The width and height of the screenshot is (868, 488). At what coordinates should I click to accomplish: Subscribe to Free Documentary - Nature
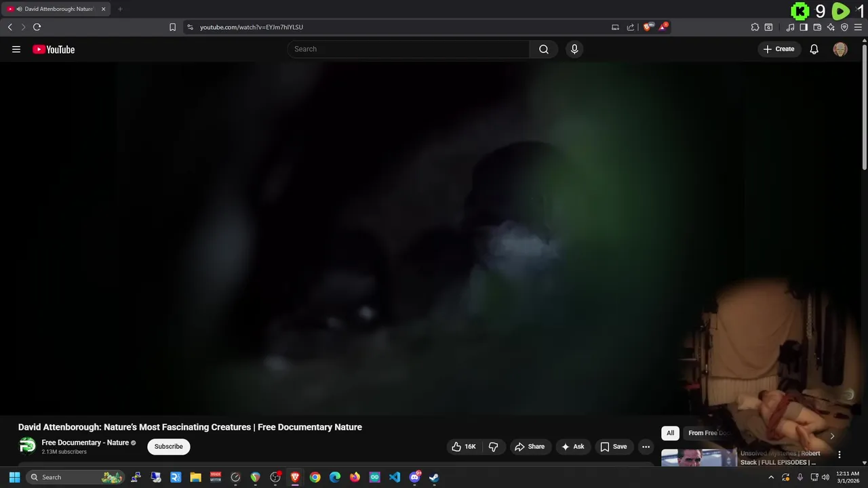[x=169, y=447]
